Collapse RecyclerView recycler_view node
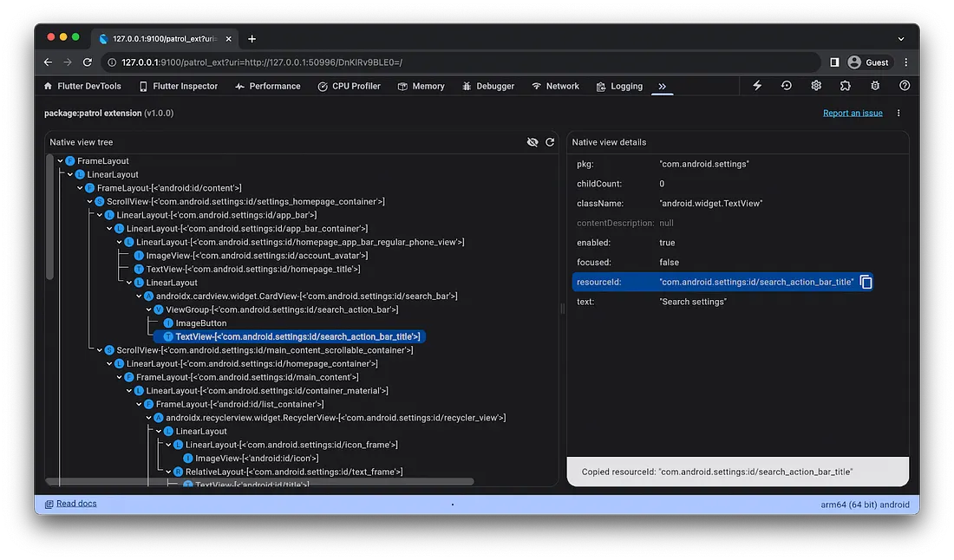 click(149, 418)
